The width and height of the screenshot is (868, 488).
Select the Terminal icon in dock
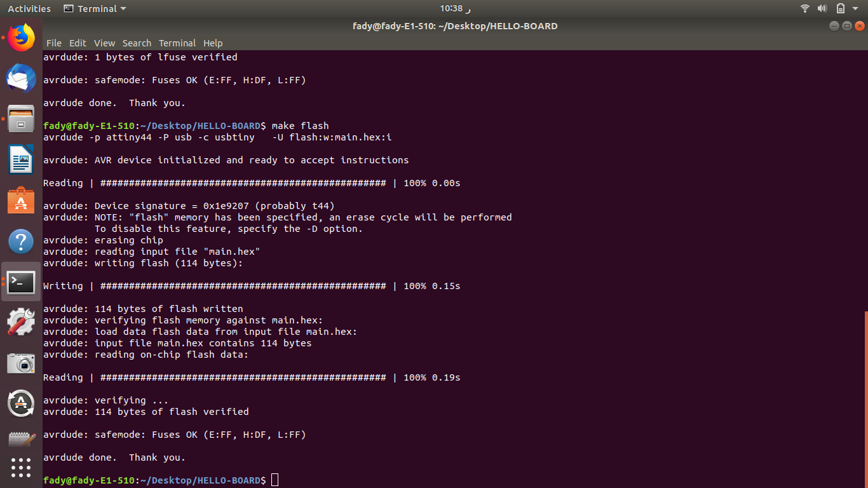21,281
